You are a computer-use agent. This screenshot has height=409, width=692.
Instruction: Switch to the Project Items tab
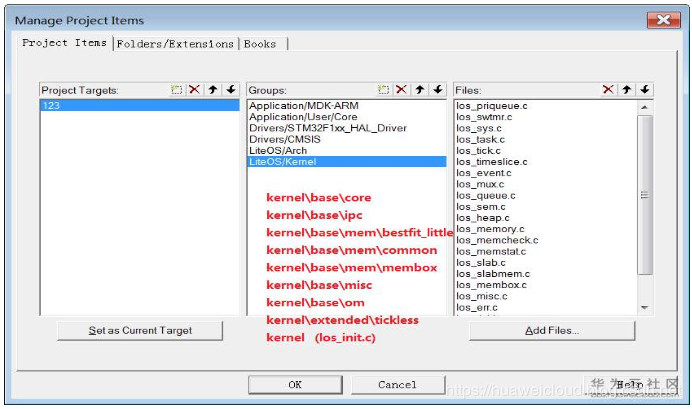(x=64, y=43)
